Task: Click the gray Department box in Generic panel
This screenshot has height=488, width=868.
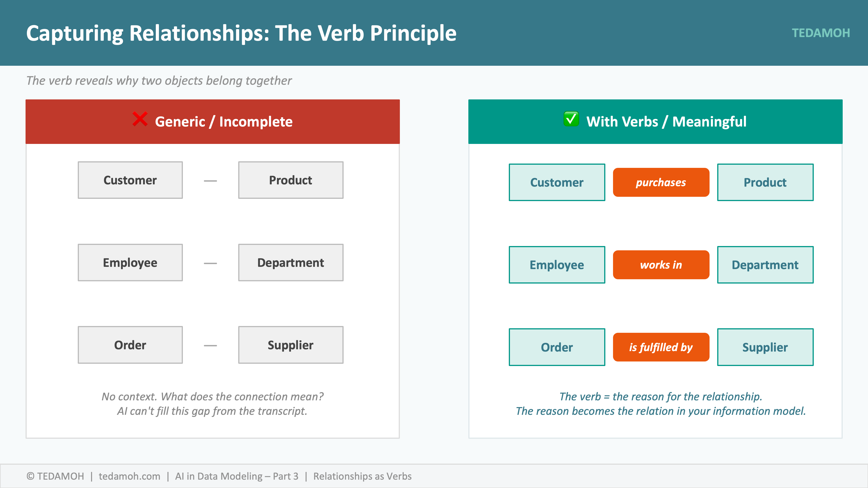Action: 290,263
